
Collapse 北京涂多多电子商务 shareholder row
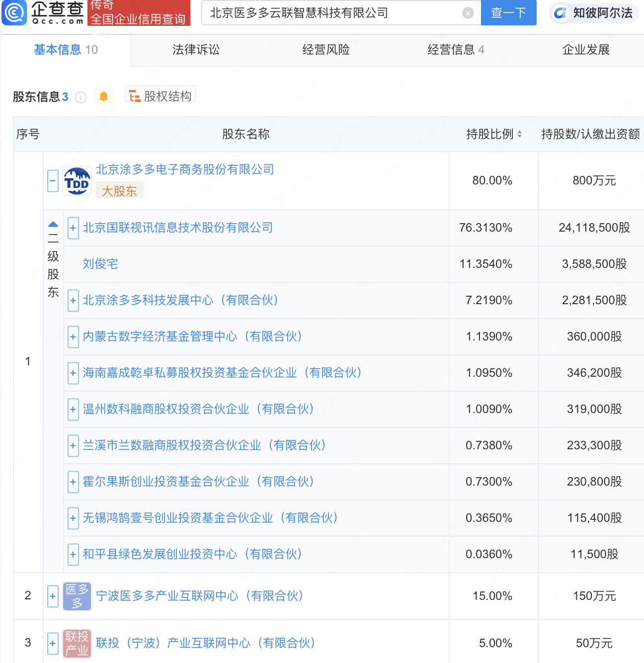(53, 180)
